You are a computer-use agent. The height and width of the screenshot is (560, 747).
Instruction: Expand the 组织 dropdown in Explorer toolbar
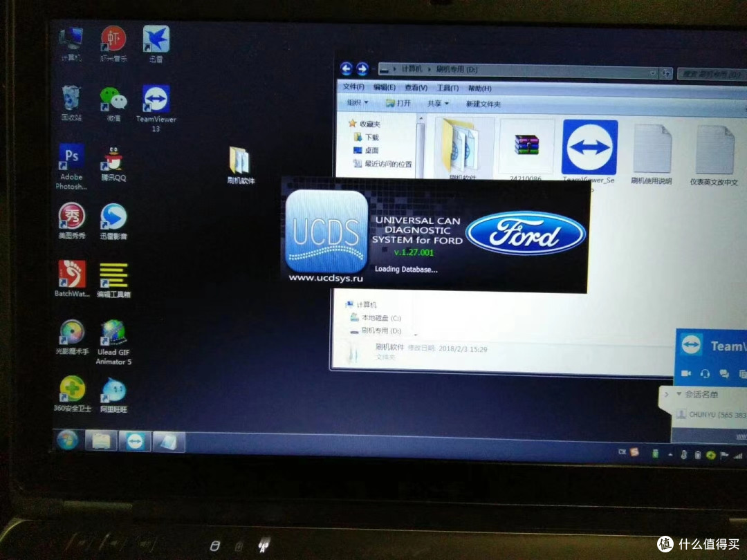358,102
